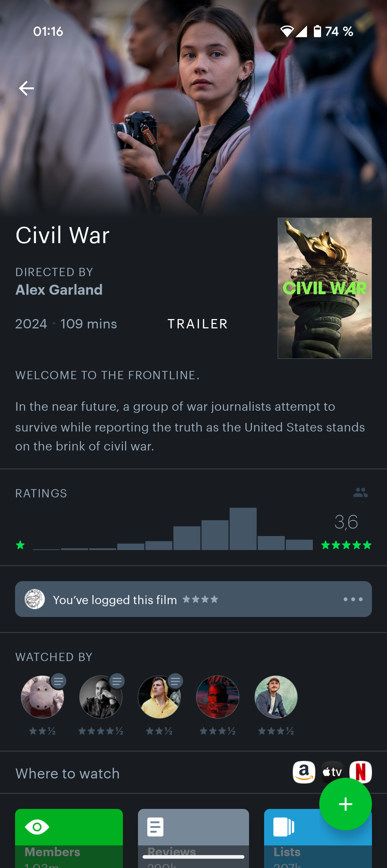This screenshot has height=868, width=387.
Task: Open review of the hippo avatar member
Action: coord(43,697)
